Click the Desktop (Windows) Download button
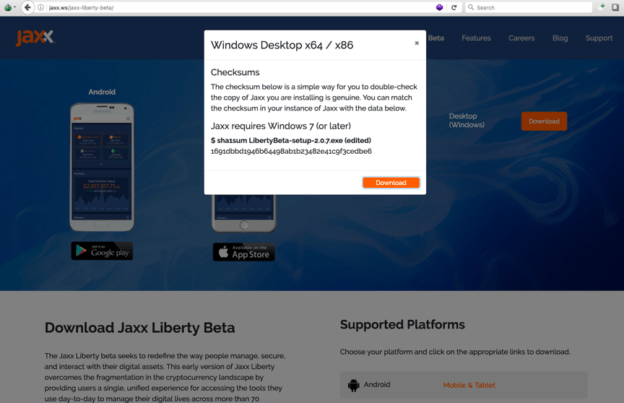The image size is (624, 403). [x=544, y=121]
